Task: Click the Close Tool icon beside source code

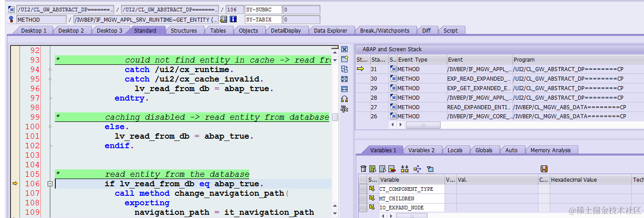Action: [344, 49]
